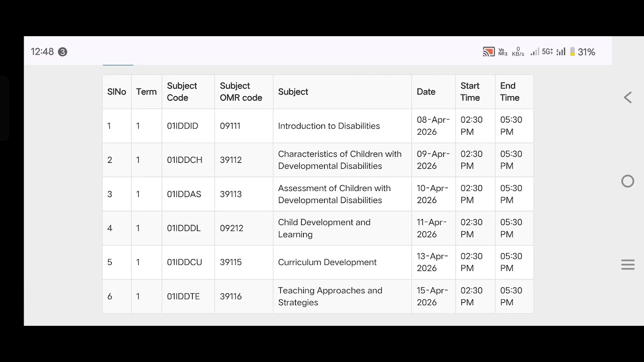Image resolution: width=644 pixels, height=362 pixels.
Task: Select subject code 01IDDCH
Action: (x=185, y=160)
